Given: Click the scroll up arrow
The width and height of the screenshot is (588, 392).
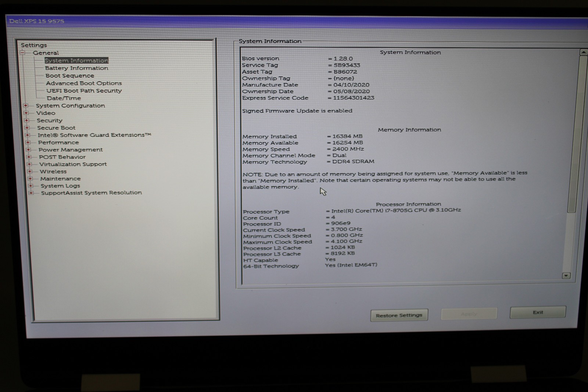Looking at the screenshot, I should [583, 53].
